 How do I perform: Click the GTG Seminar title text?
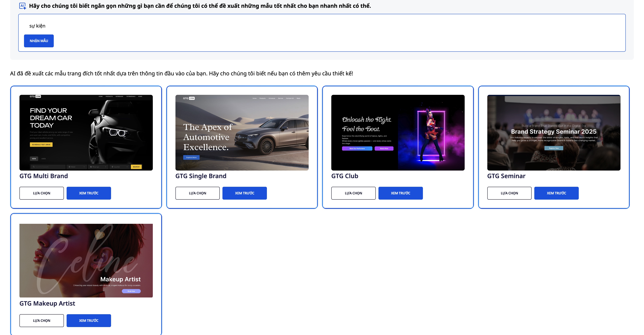506,176
